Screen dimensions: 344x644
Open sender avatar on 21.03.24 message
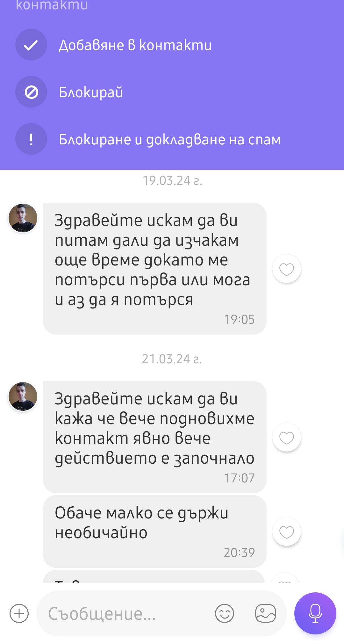23,396
